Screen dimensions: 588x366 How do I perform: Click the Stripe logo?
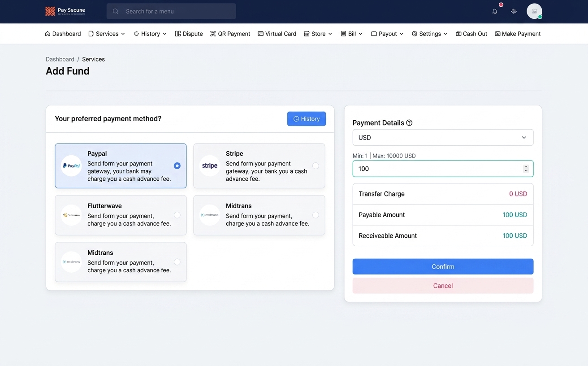click(210, 166)
